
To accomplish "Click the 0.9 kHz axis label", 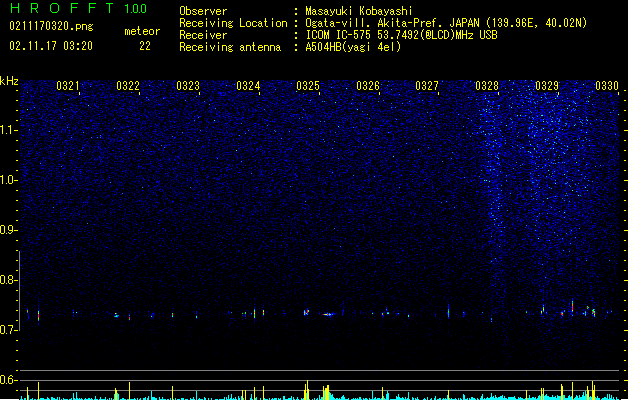I will 9,230.
